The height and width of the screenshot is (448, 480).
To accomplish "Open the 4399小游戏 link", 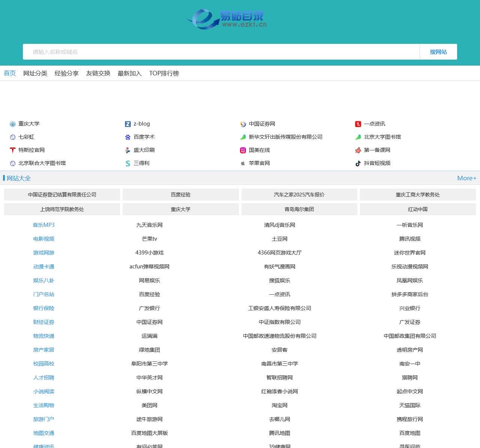I will pos(149,253).
